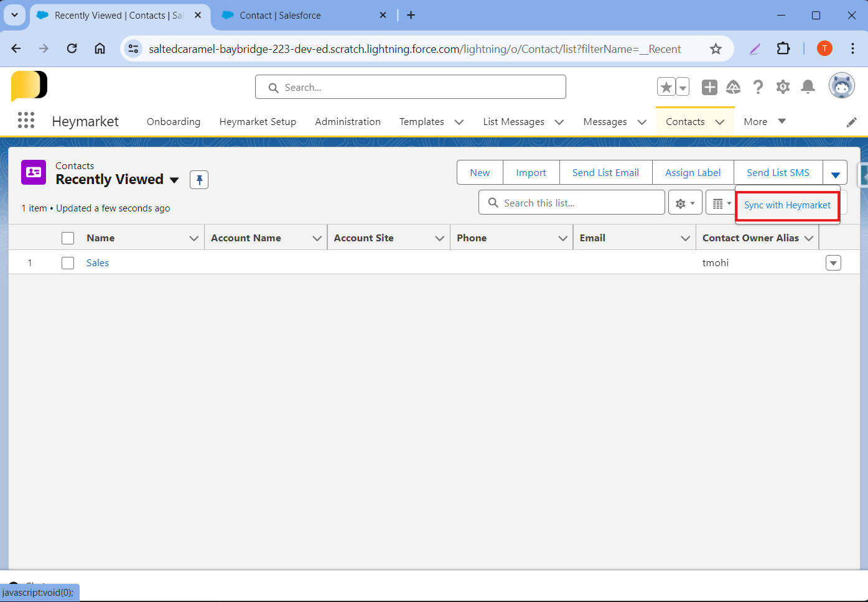Open the table display options button

coord(721,203)
